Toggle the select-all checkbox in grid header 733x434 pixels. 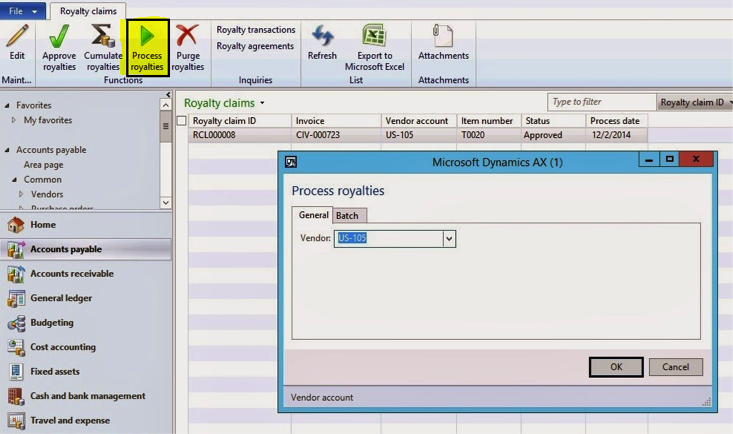182,121
